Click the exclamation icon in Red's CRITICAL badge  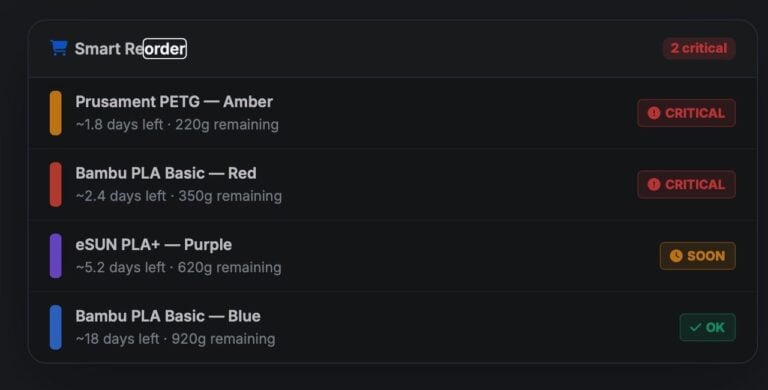654,185
